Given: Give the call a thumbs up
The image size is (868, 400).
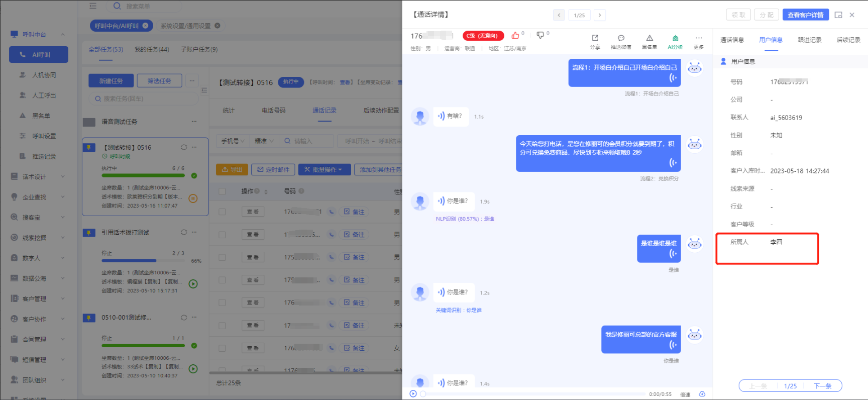Looking at the screenshot, I should pos(515,35).
